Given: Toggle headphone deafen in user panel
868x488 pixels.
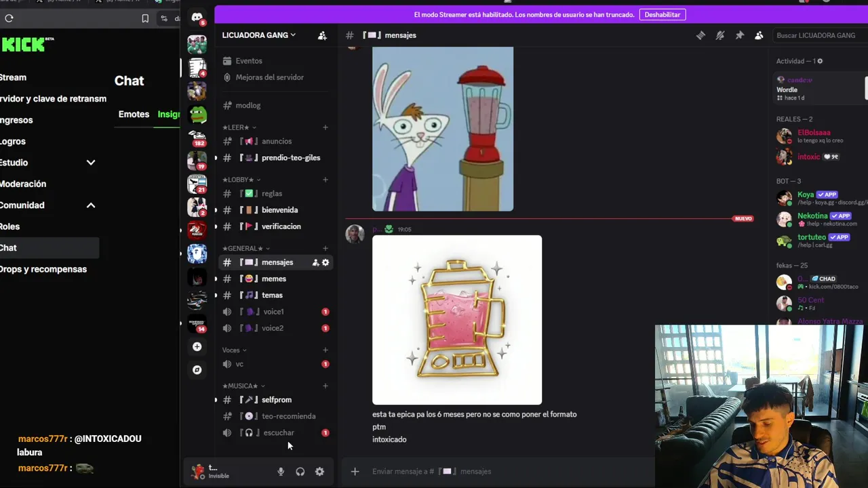Looking at the screenshot, I should [300, 472].
